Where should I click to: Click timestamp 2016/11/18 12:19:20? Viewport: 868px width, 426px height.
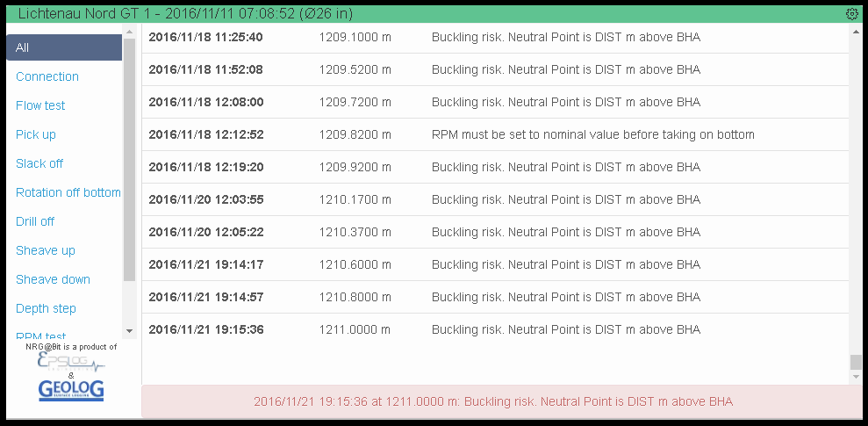pos(206,167)
